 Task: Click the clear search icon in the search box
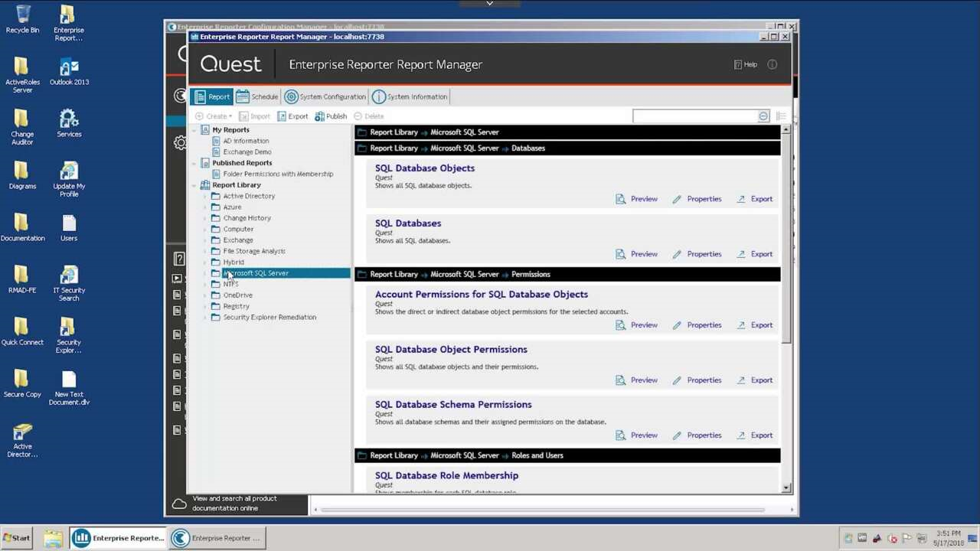763,116
